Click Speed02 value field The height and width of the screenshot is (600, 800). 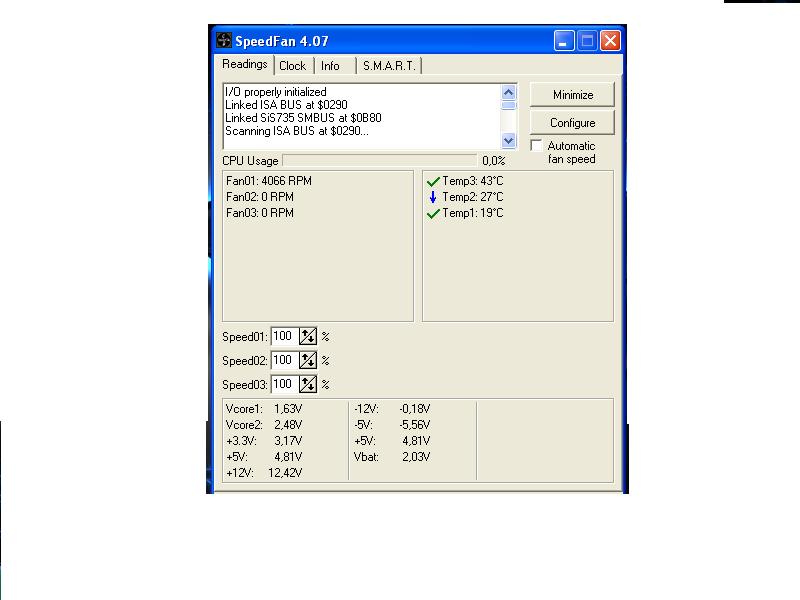tap(285, 360)
